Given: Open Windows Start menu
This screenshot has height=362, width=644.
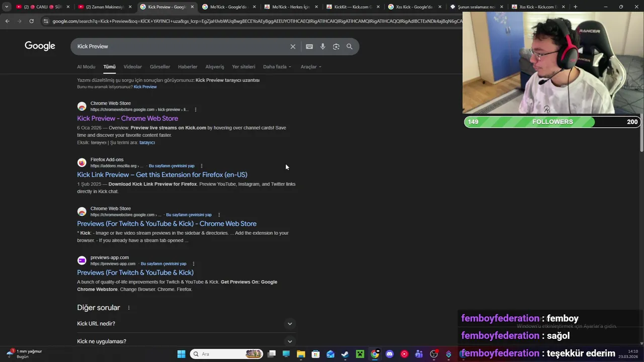Looking at the screenshot, I should 181,354.
